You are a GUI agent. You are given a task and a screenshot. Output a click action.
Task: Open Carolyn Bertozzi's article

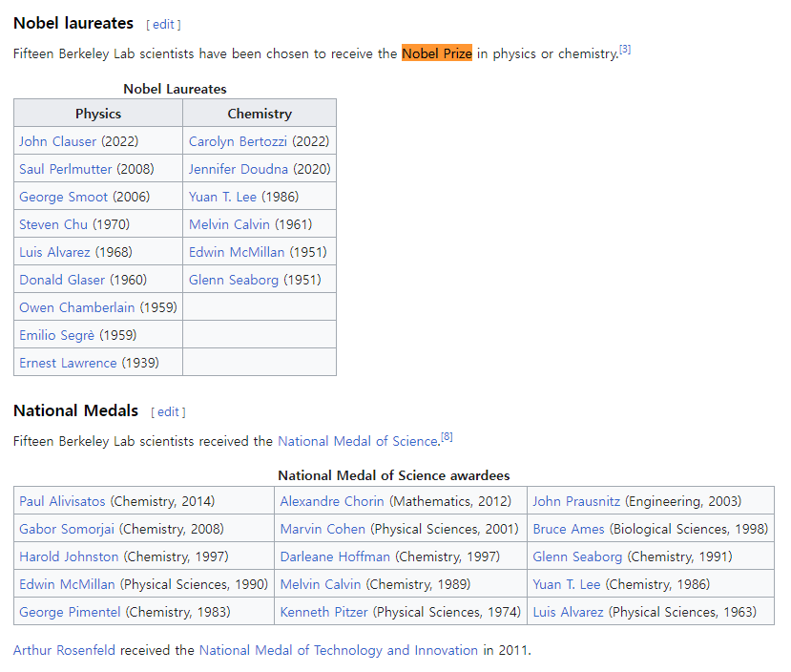click(238, 141)
